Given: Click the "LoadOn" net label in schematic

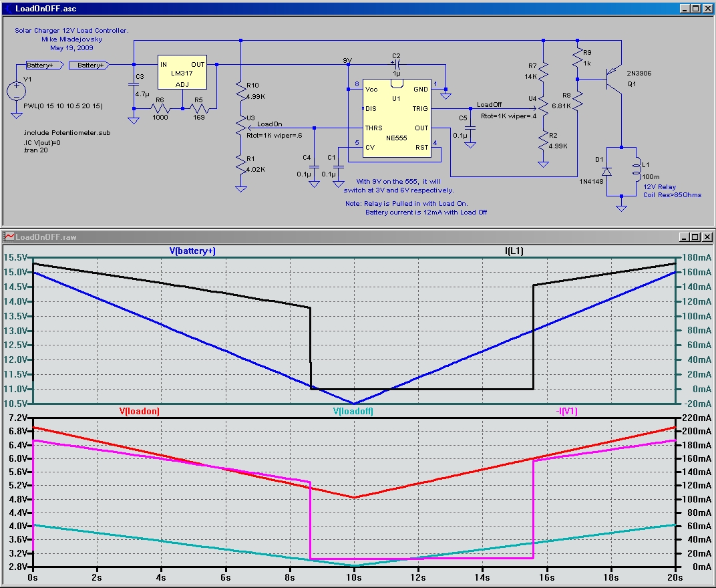Looking at the screenshot, I should tap(269, 124).
